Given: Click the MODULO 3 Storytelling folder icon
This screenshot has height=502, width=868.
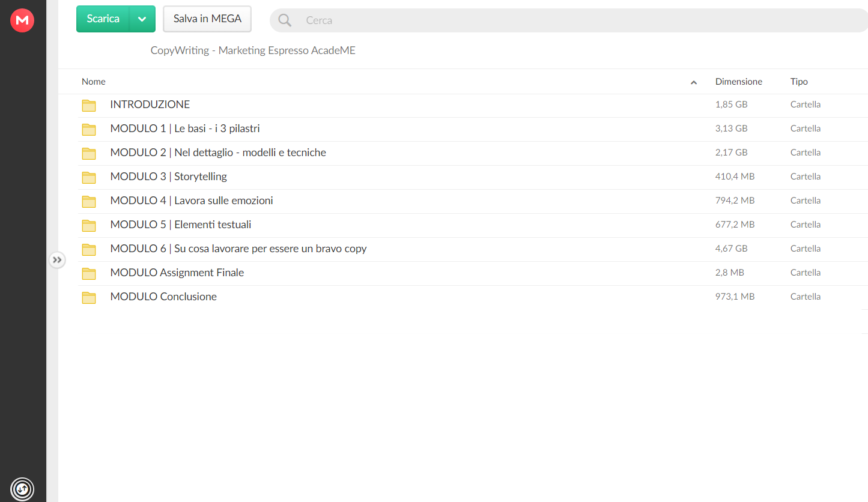Looking at the screenshot, I should point(89,177).
